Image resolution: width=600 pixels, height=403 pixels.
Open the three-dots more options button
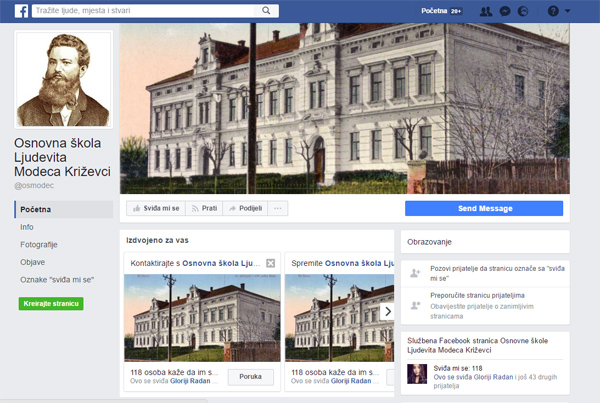277,208
